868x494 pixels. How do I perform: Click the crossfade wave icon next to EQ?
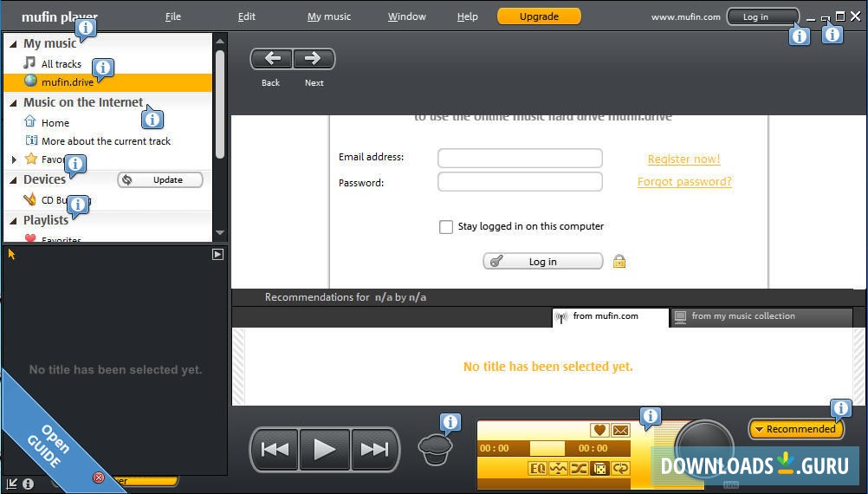(558, 469)
